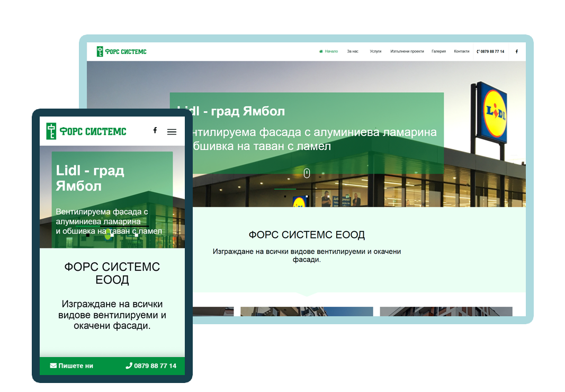Viewport: 565px width, 392px height.
Task: Open Изпълнени проекти menu item
Action: pyautogui.click(x=407, y=51)
